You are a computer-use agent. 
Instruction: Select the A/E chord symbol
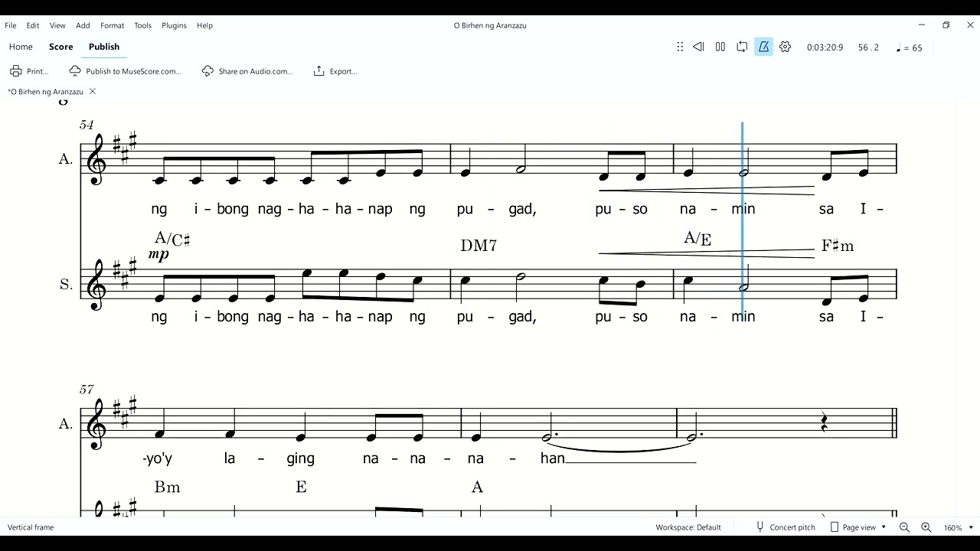click(x=697, y=239)
